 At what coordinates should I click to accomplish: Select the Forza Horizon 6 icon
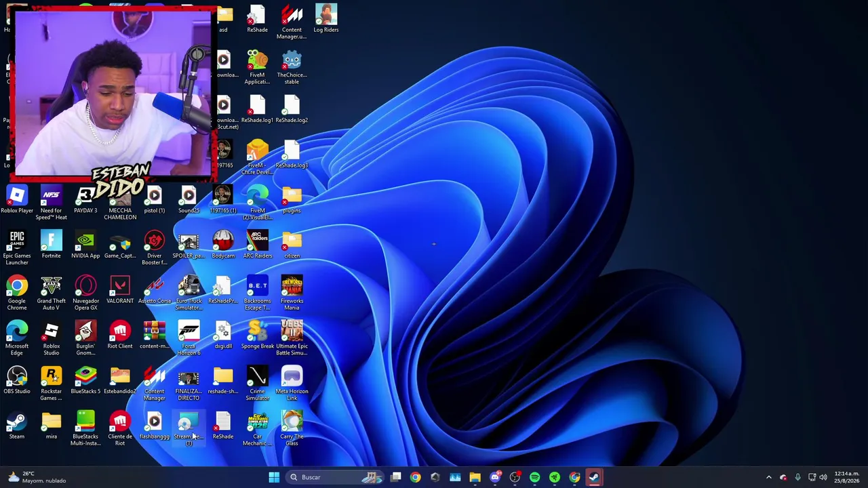pos(189,339)
